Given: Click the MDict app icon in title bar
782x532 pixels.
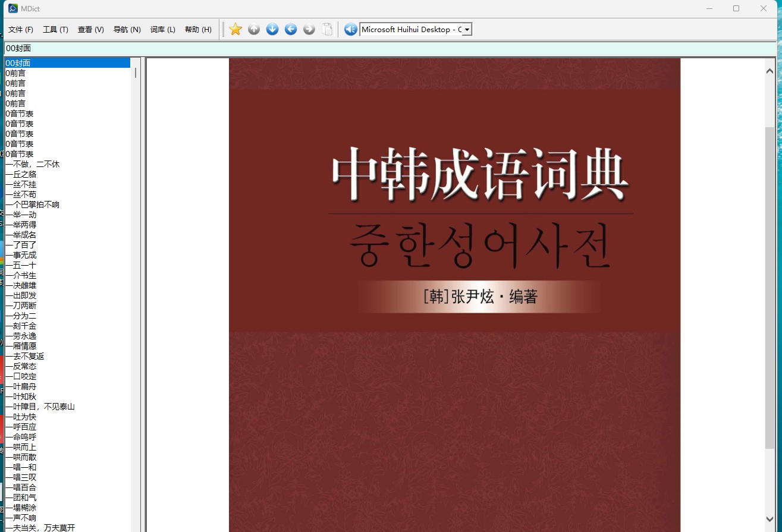Looking at the screenshot, I should [13, 8].
